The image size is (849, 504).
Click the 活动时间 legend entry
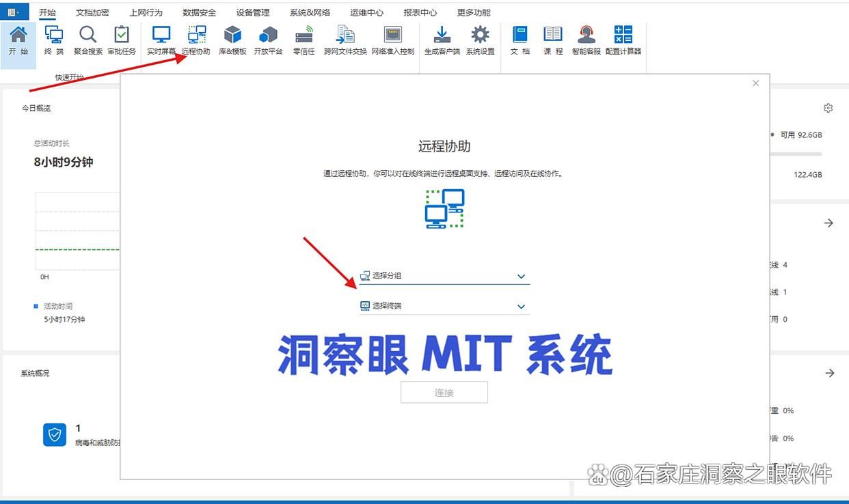click(x=53, y=306)
